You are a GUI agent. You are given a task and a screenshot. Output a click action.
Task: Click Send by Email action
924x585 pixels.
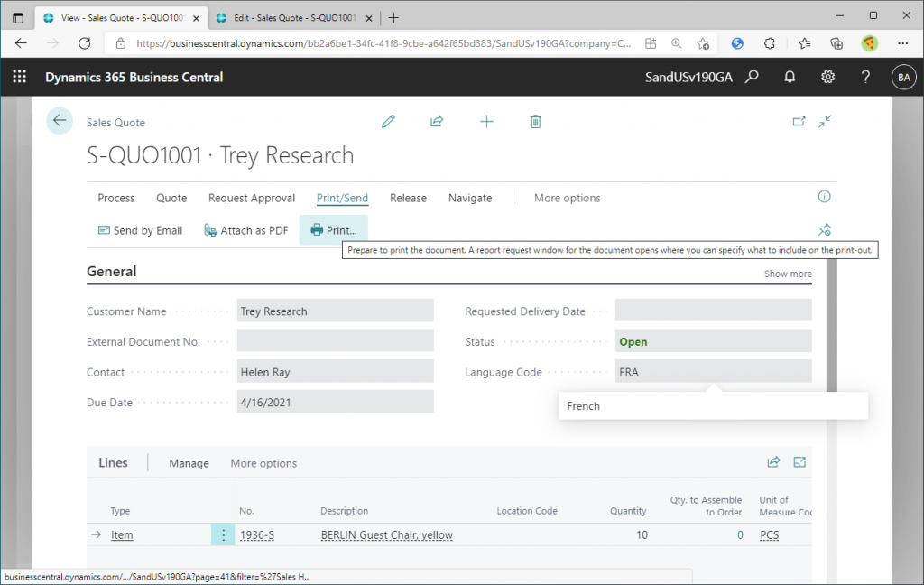click(x=140, y=230)
